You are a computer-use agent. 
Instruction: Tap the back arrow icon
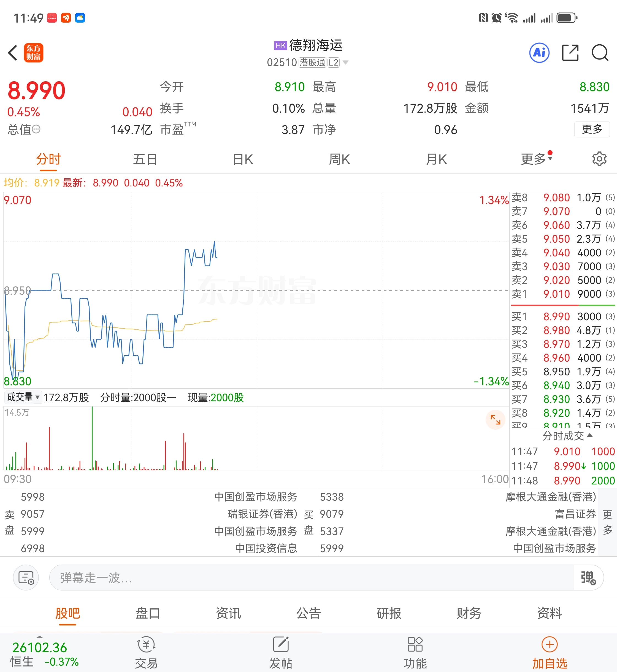pos(13,53)
